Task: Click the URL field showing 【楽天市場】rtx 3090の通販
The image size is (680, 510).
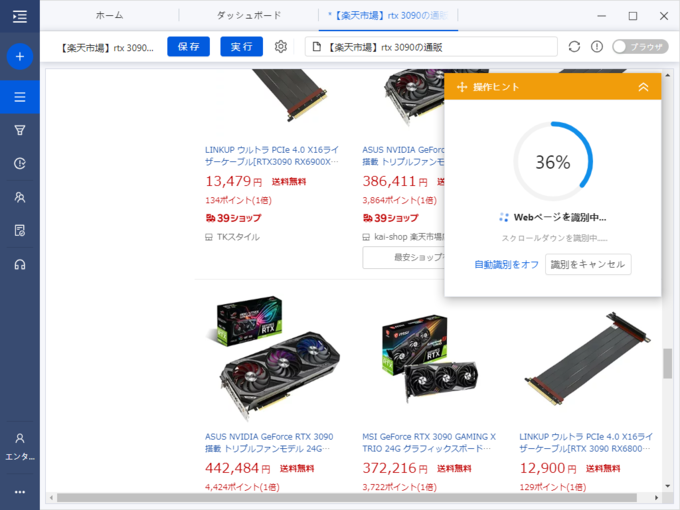Action: point(431,47)
